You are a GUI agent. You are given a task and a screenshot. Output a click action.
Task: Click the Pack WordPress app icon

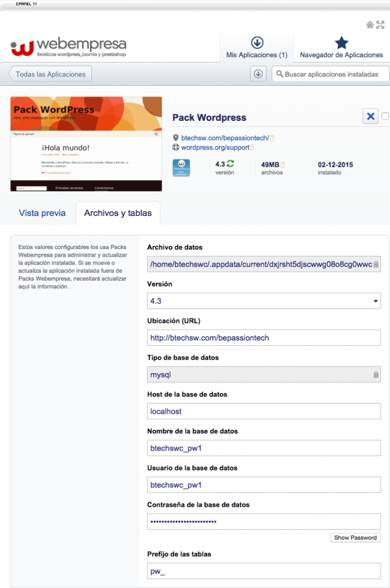(181, 168)
